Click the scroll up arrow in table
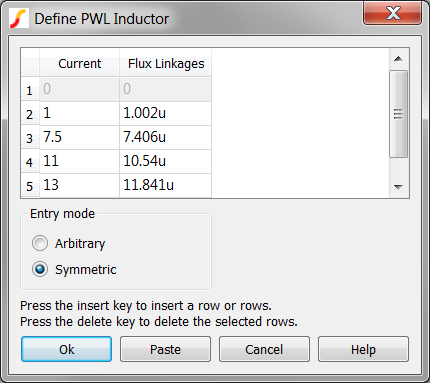The height and width of the screenshot is (383, 430). click(x=398, y=59)
